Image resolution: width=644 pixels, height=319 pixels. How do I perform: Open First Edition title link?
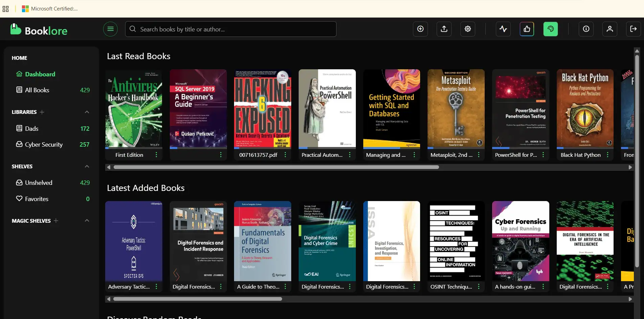[129, 155]
